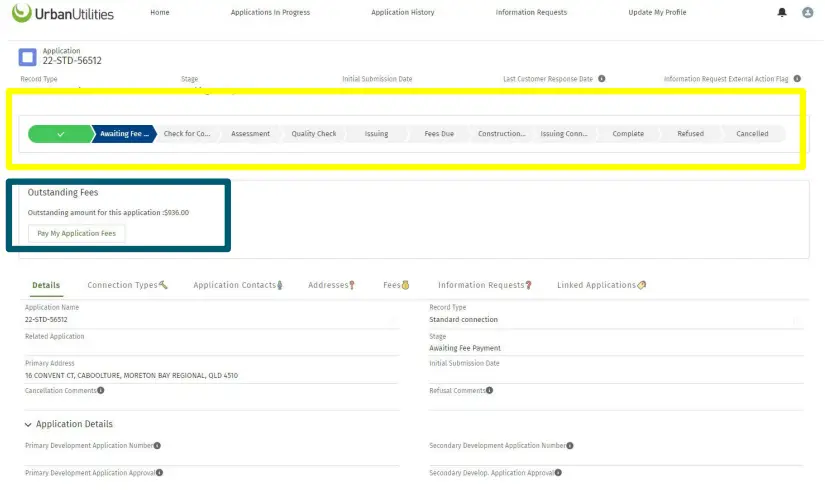
Task: Click Pay My Application Fees button
Action: [x=76, y=233]
